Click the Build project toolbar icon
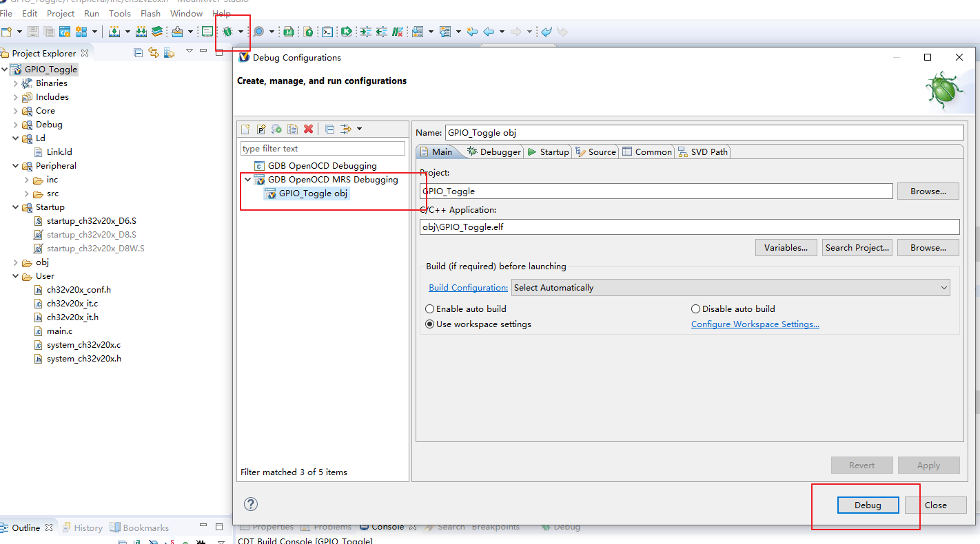 pyautogui.click(x=114, y=32)
